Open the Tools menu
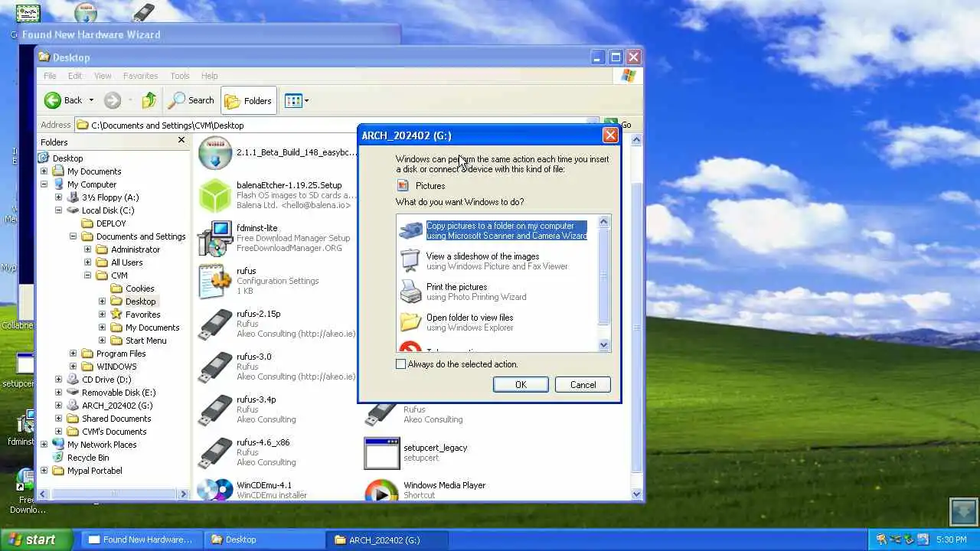This screenshot has width=980, height=551. coord(180,76)
